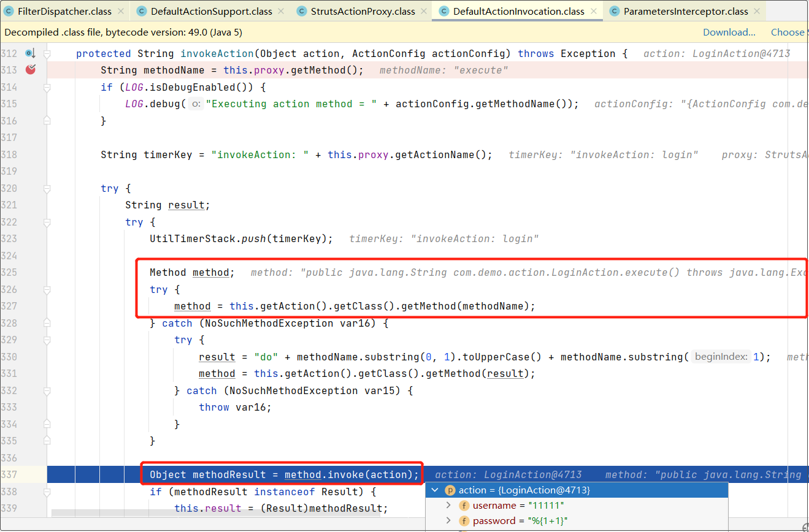The height and width of the screenshot is (532, 809).
Task: Remove the breakpoint on line 313
Action: pos(31,70)
